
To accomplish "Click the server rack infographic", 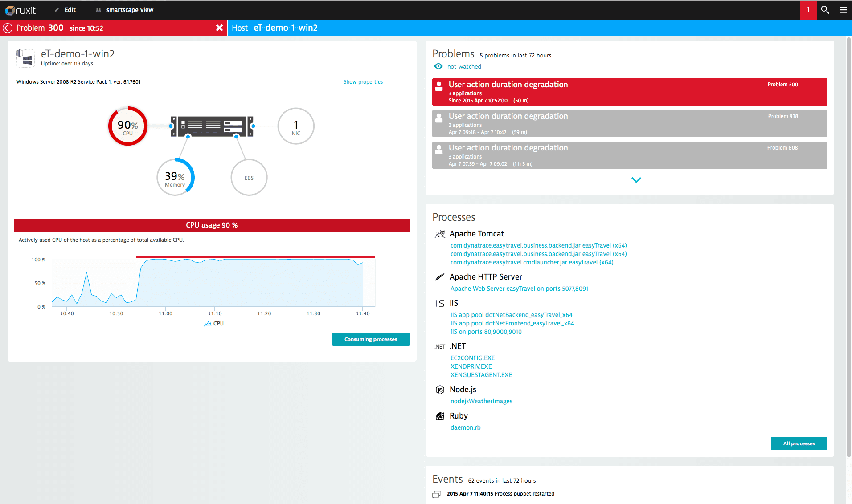I will (x=212, y=126).
